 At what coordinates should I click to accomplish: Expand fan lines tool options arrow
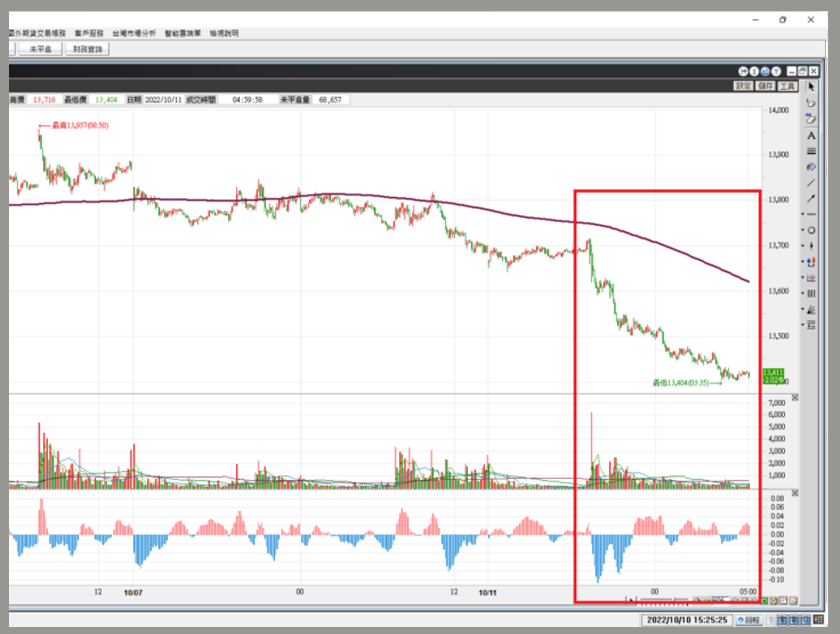point(803,309)
